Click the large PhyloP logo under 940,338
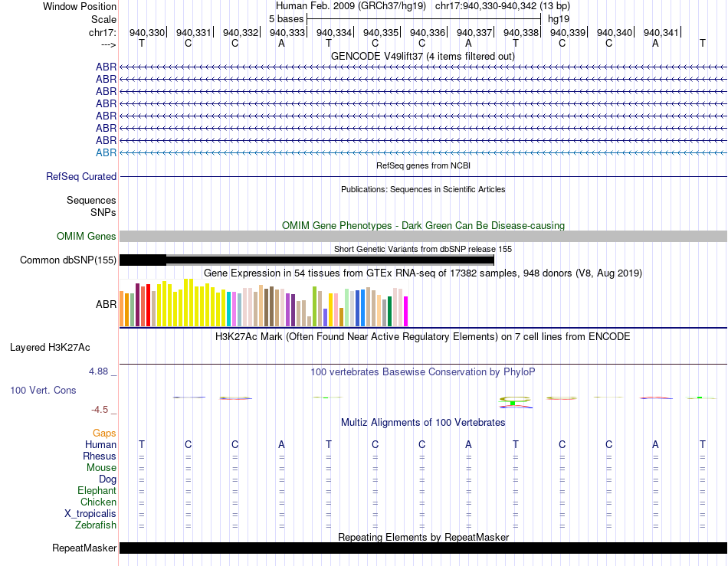This screenshot has height=566, width=728. click(515, 402)
